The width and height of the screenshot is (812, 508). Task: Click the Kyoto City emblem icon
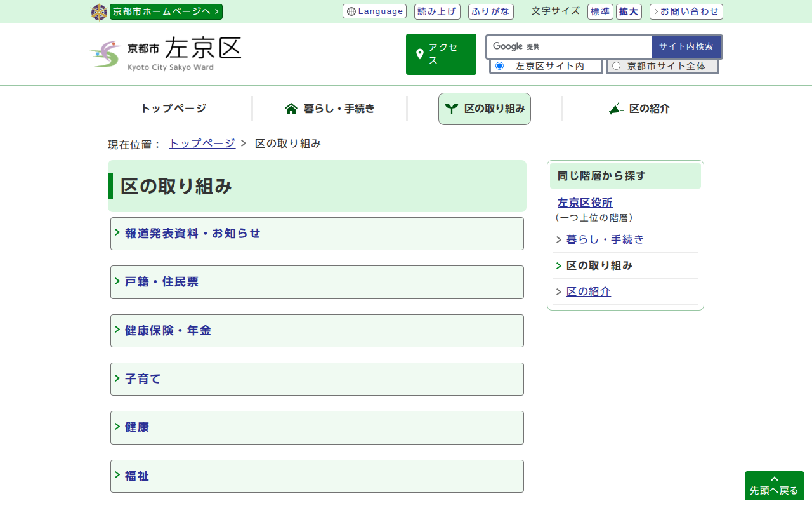tap(99, 12)
